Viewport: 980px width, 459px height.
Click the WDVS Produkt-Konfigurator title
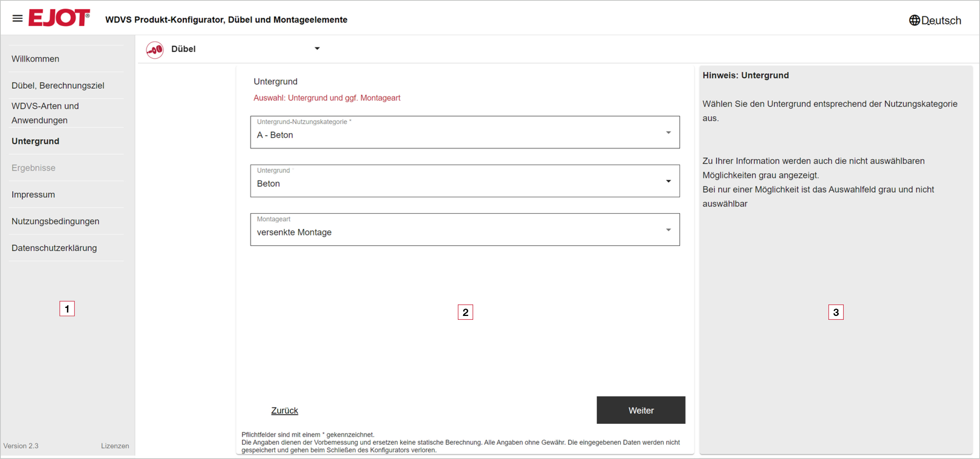226,20
